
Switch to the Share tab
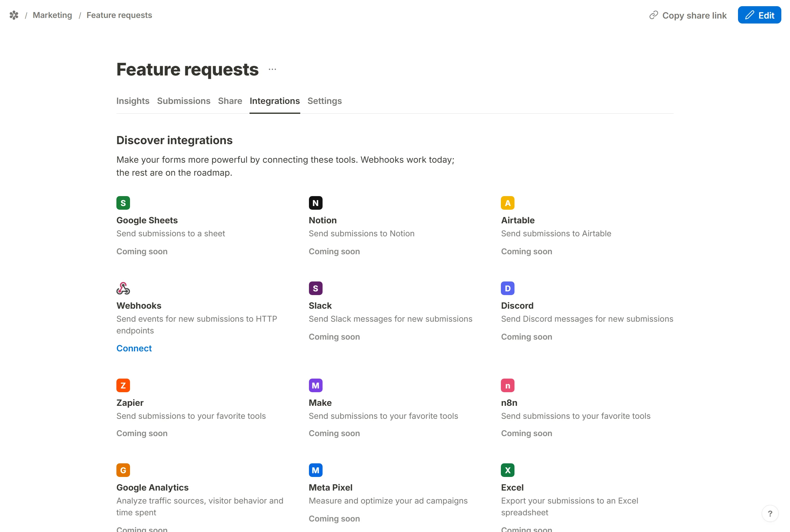[x=230, y=101]
